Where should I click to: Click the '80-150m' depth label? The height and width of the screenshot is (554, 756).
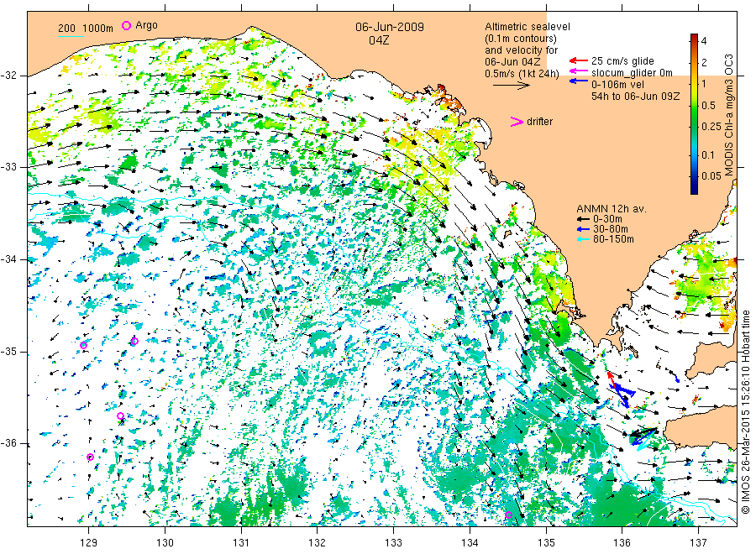pyautogui.click(x=613, y=239)
